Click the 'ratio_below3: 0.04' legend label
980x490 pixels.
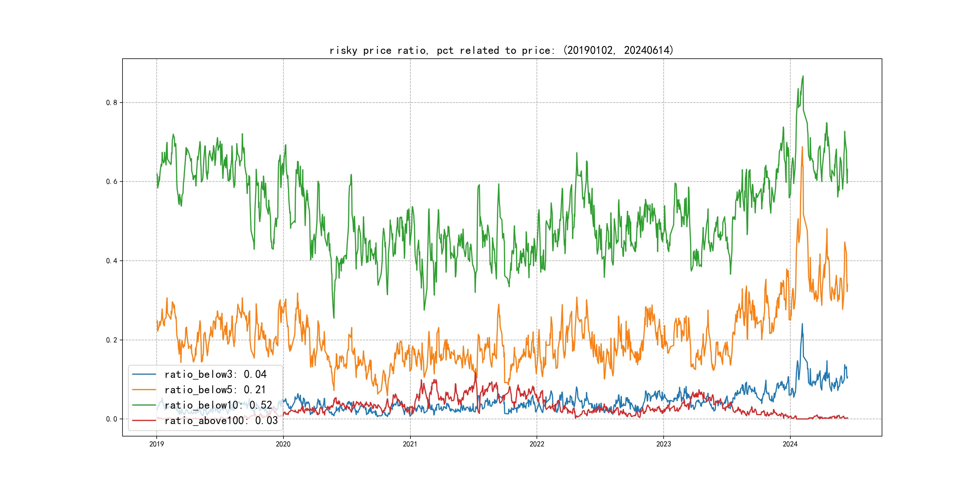215,374
